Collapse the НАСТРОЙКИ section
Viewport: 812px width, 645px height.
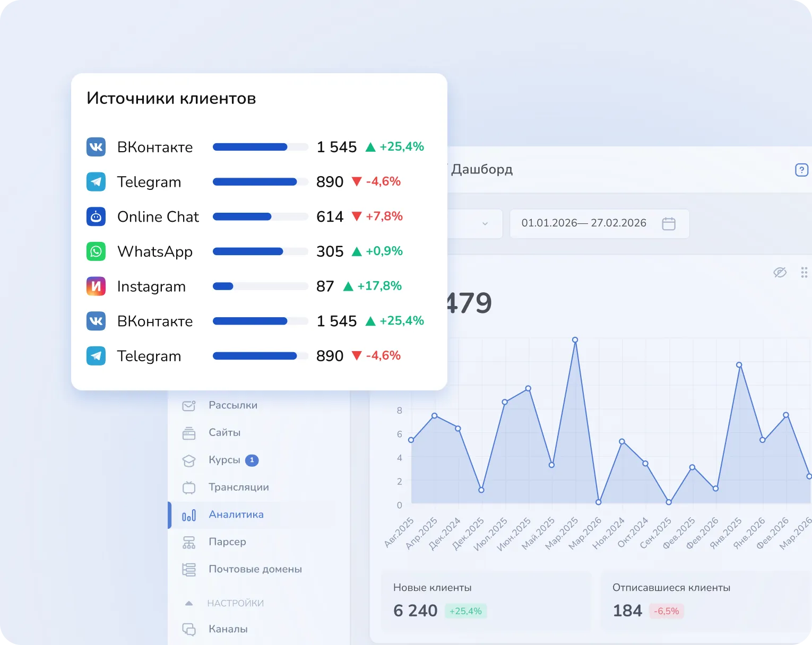(189, 603)
